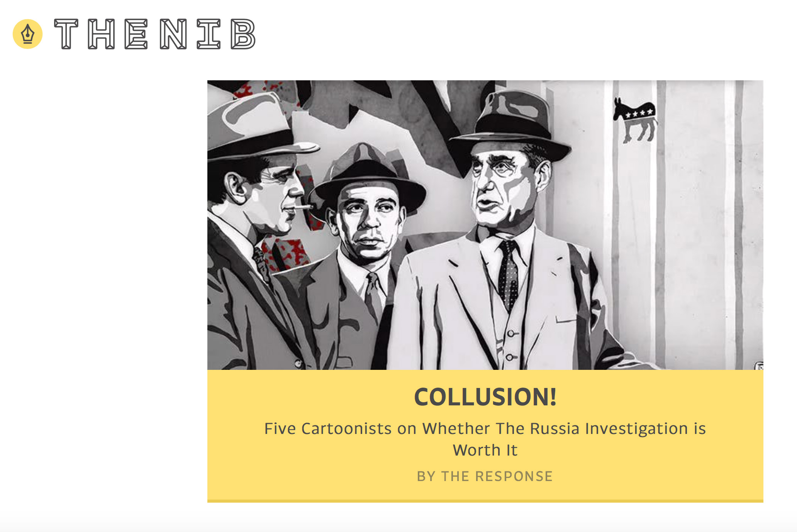
Task: Click the cropped icon at illustration's bottom-right corner
Action: 759,366
